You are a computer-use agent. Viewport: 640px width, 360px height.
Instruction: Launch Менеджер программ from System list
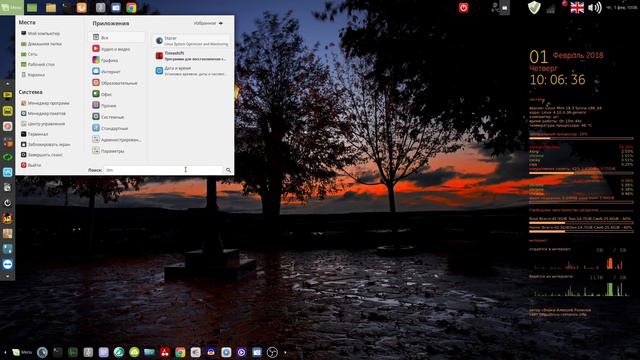click(45, 103)
